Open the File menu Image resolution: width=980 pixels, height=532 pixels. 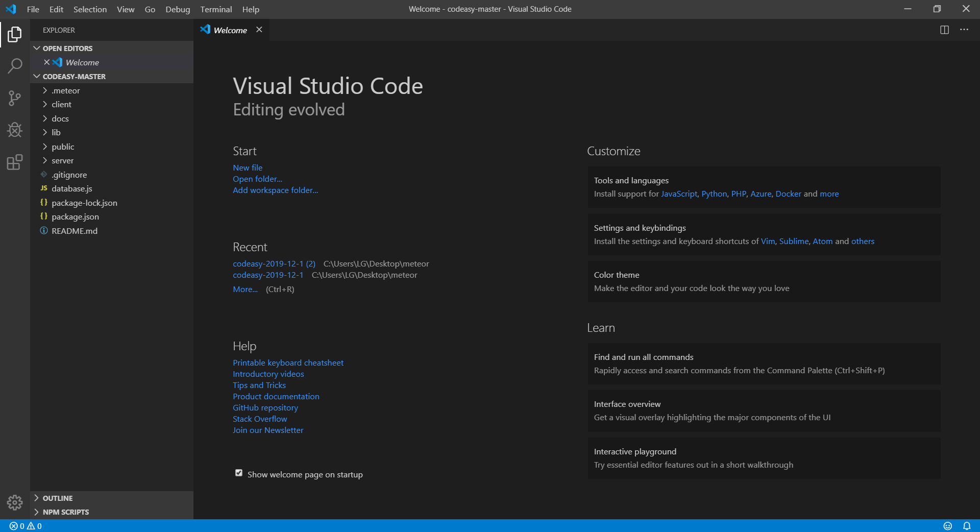pyautogui.click(x=33, y=9)
